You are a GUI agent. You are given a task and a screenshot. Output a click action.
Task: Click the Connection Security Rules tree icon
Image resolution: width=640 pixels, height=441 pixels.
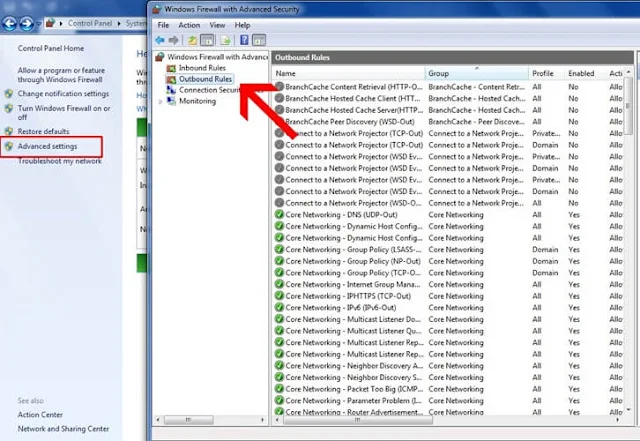coord(171,90)
